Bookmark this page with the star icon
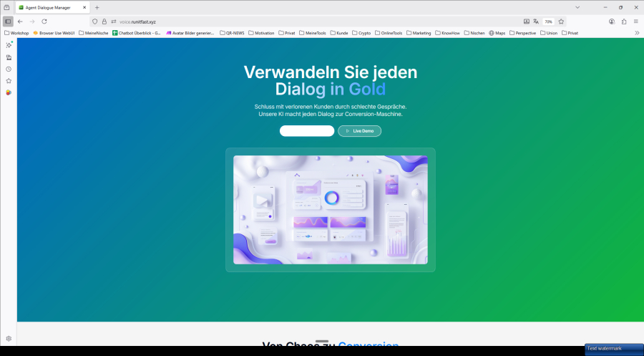Viewport: 644px width, 356px height. click(x=561, y=21)
